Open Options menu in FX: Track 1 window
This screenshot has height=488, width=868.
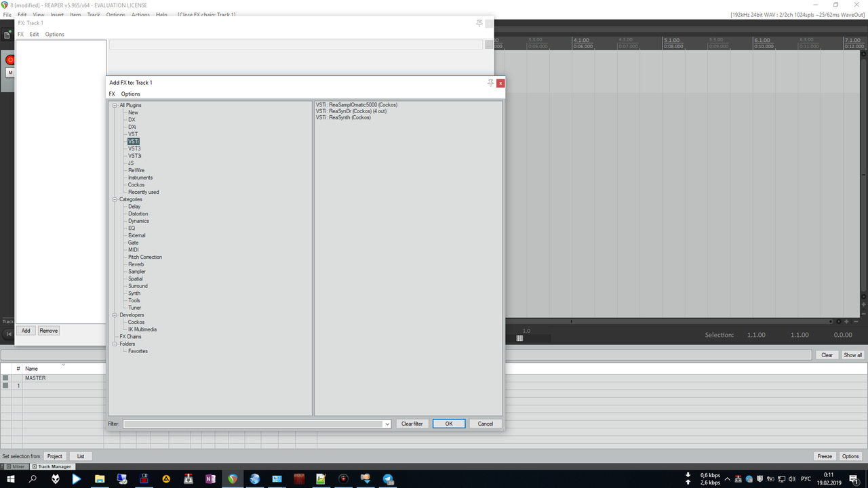pos(55,35)
